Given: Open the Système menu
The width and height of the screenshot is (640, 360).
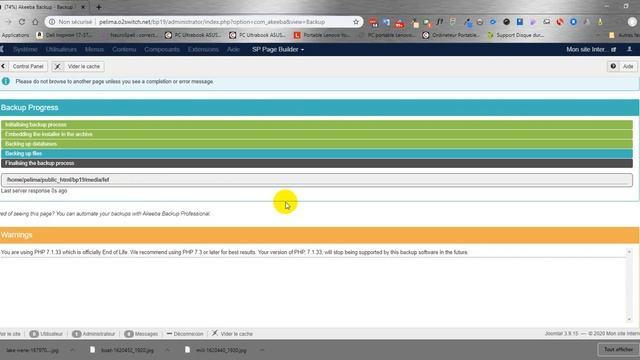Looking at the screenshot, I should pos(25,49).
